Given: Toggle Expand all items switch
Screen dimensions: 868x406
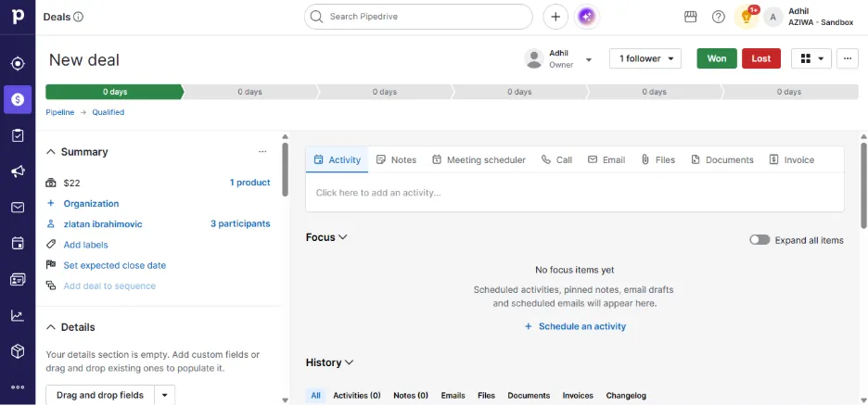Looking at the screenshot, I should tap(759, 239).
